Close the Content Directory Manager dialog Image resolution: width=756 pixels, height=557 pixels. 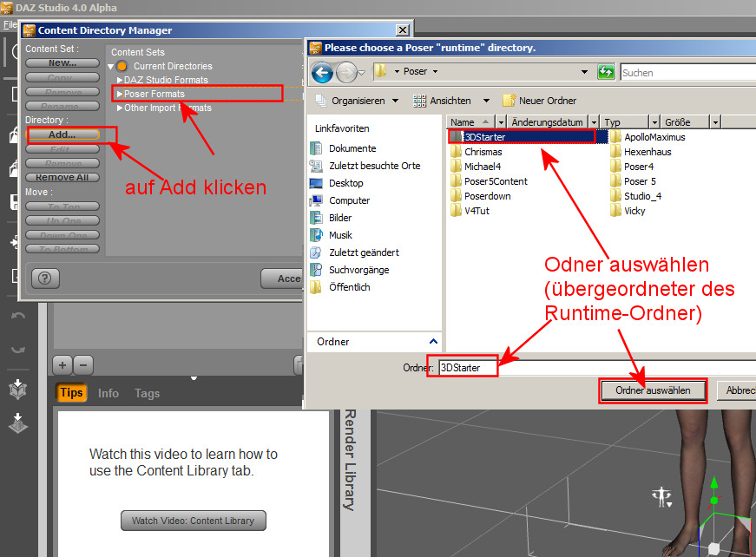click(x=403, y=30)
